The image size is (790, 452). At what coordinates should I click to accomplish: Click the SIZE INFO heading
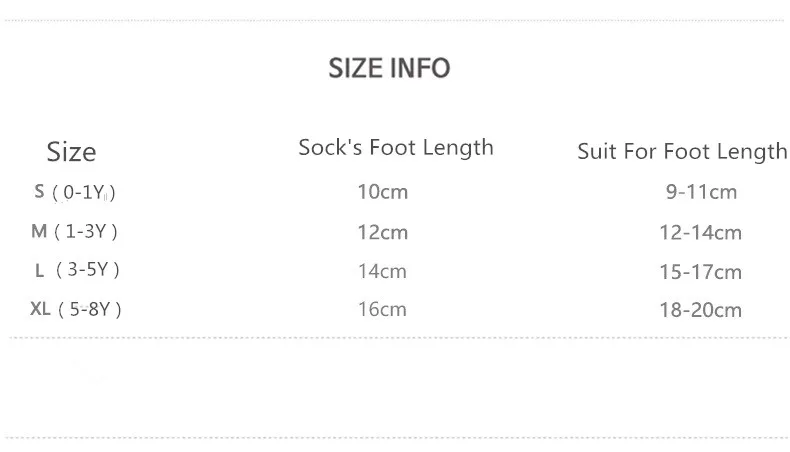coord(389,68)
